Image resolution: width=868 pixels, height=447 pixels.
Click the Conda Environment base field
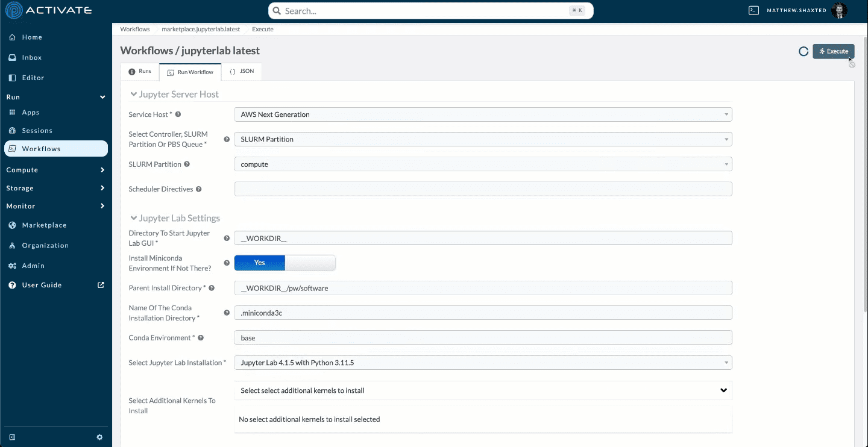click(483, 338)
